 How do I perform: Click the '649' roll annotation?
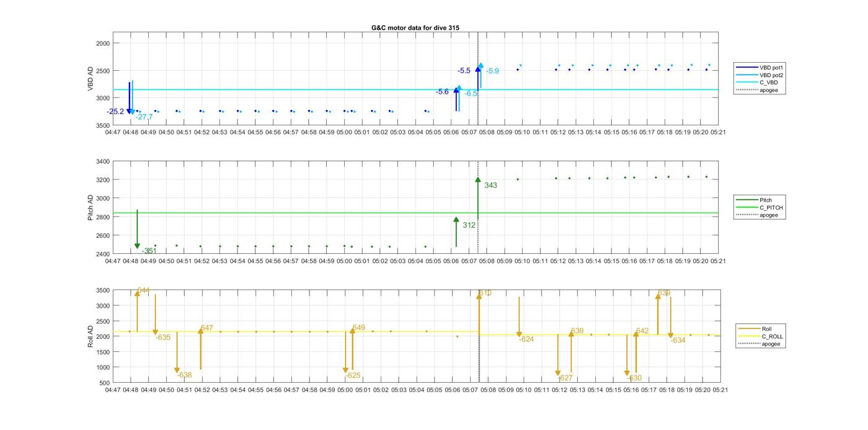pyautogui.click(x=358, y=328)
